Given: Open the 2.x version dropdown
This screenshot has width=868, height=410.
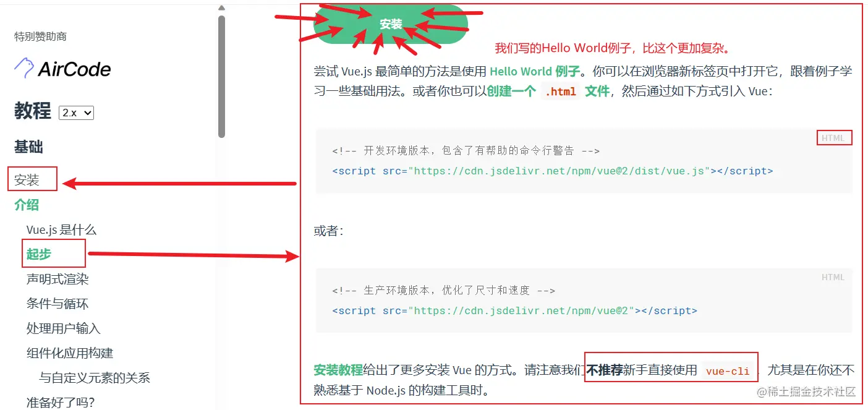Looking at the screenshot, I should coord(76,113).
